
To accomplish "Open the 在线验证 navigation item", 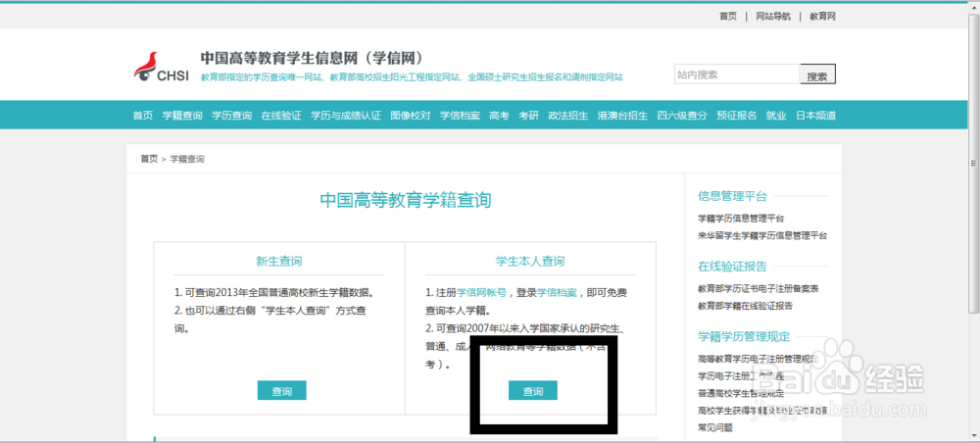I will tap(281, 116).
